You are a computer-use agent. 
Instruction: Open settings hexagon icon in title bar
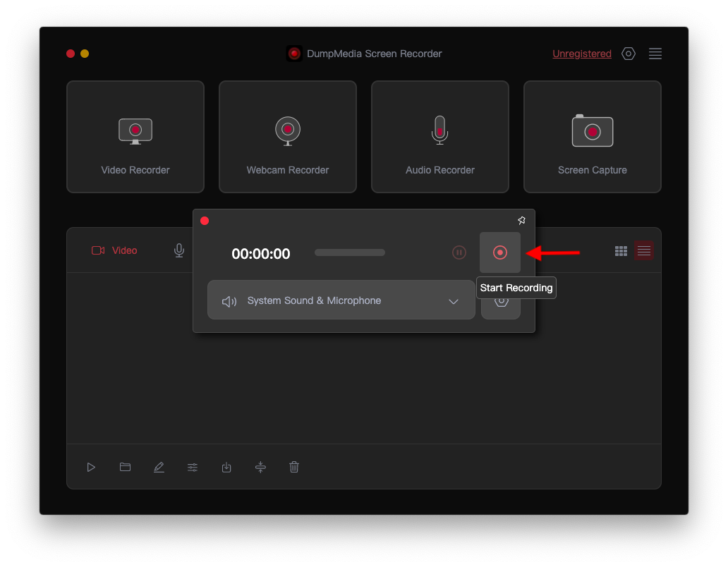(628, 54)
